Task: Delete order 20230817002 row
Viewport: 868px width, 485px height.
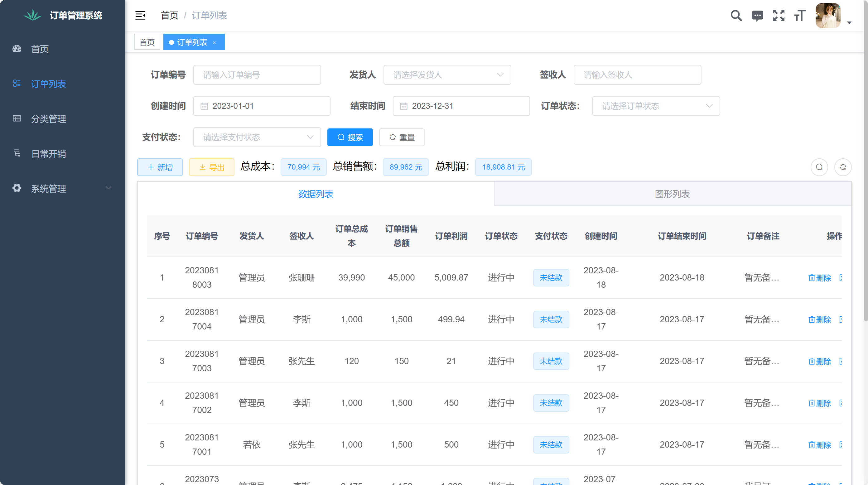Action: pyautogui.click(x=820, y=403)
